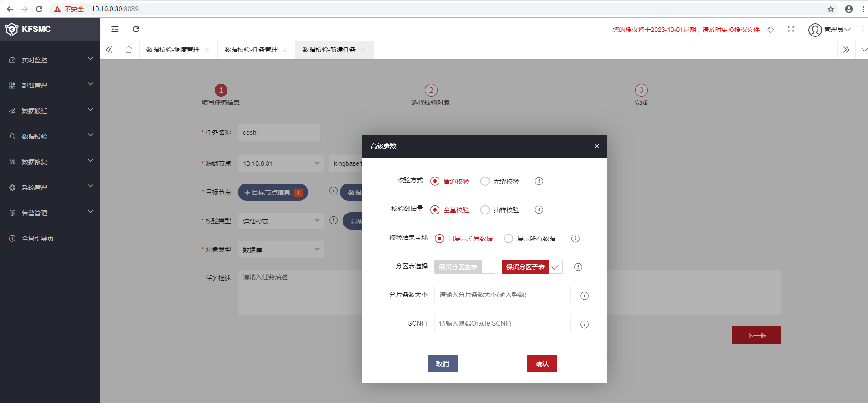Image resolution: width=868 pixels, height=403 pixels.
Task: Expand 数据校验 sidebar menu
Action: pyautogui.click(x=50, y=137)
